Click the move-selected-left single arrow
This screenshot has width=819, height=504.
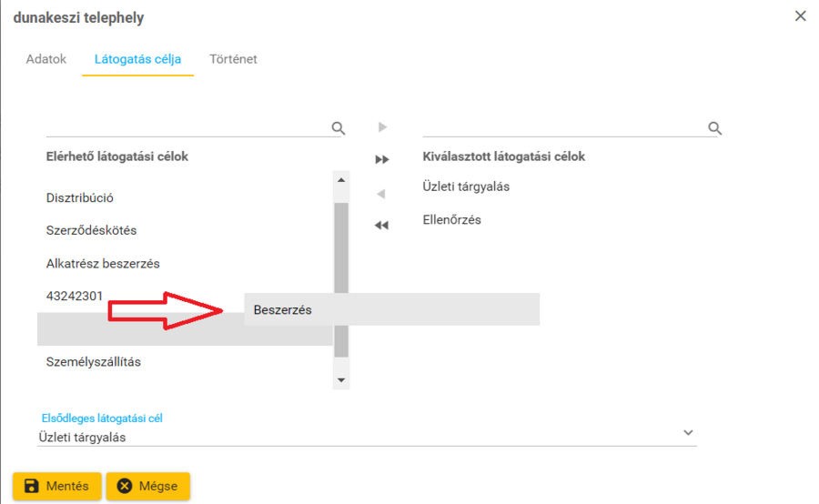point(382,194)
